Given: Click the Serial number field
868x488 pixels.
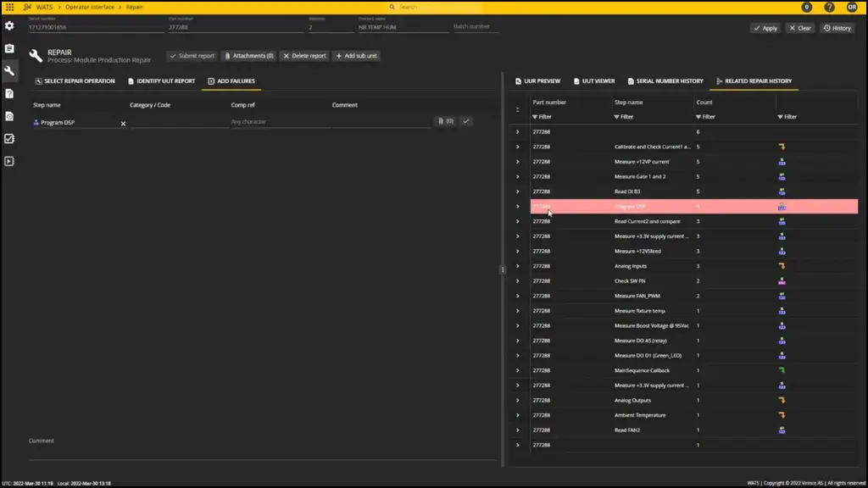Looking at the screenshot, I should (x=96, y=26).
